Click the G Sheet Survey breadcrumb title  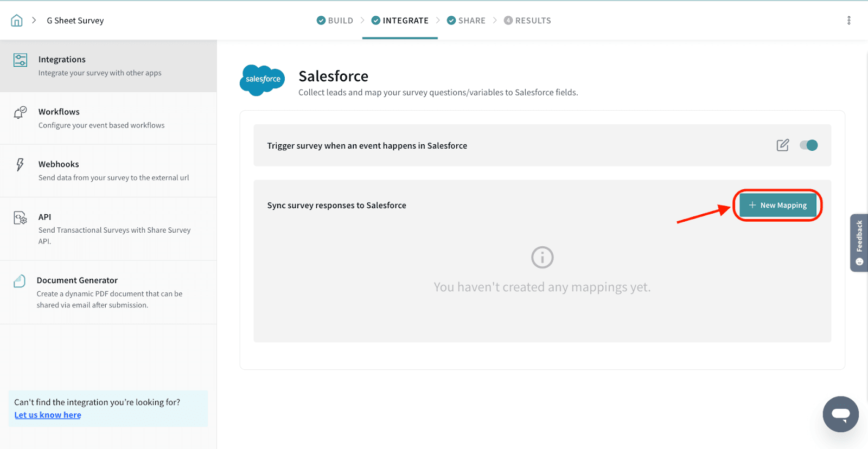[75, 21]
